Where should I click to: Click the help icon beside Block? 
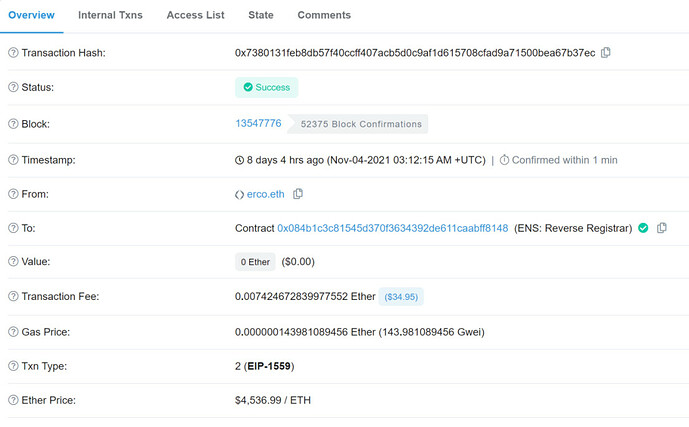[13, 124]
